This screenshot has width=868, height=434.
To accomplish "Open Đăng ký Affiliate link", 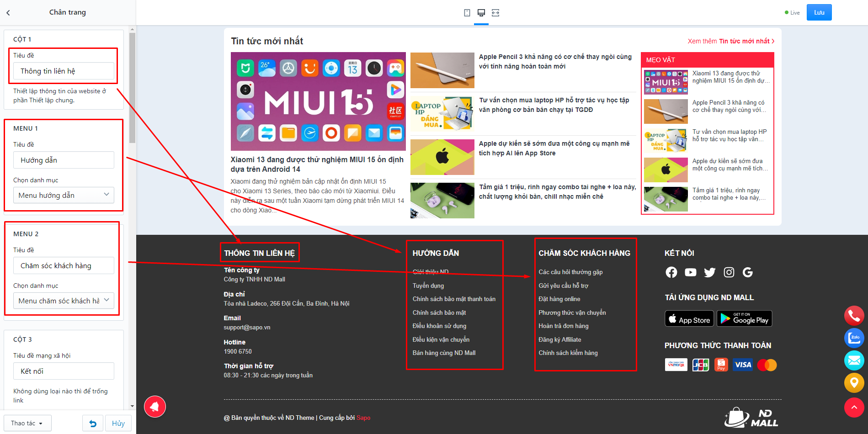I will point(560,339).
